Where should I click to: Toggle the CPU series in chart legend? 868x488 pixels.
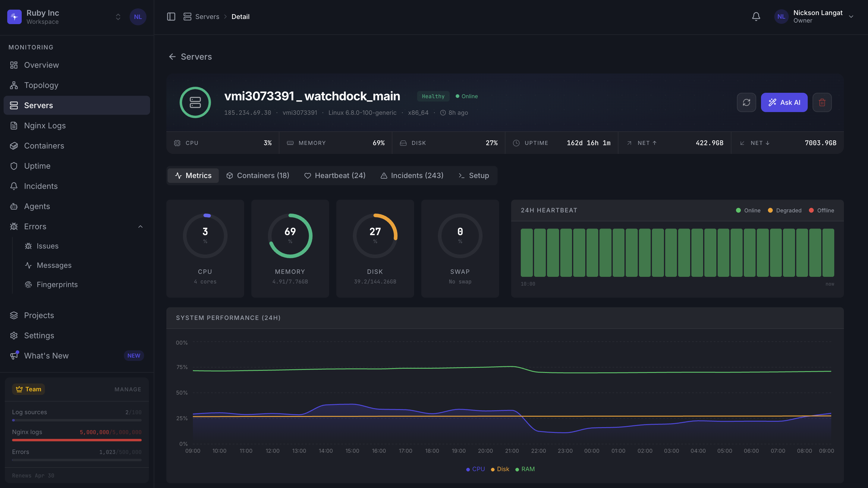(475, 469)
